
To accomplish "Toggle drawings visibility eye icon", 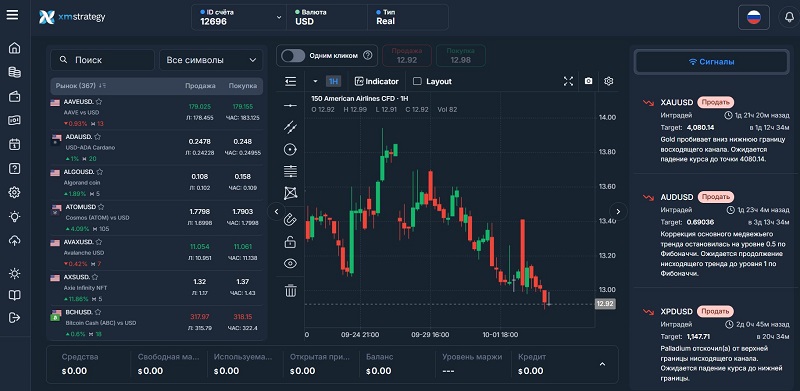I will click(x=290, y=263).
